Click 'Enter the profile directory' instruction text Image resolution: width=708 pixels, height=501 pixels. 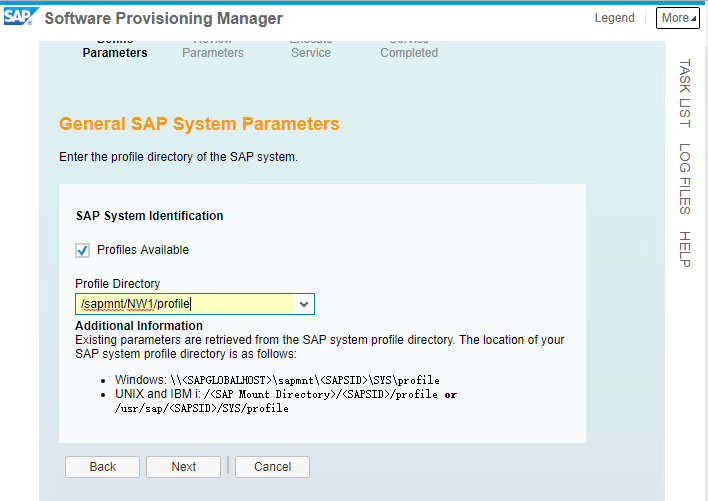click(x=178, y=157)
